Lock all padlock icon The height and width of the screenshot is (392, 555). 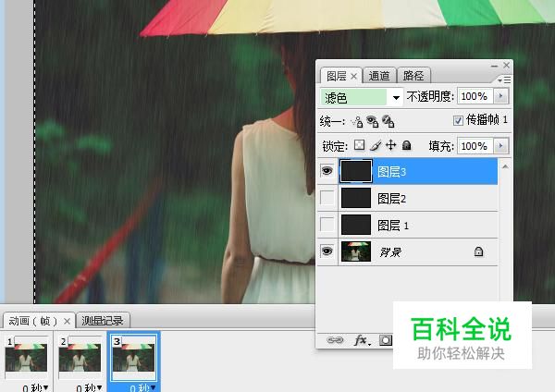[x=407, y=145]
